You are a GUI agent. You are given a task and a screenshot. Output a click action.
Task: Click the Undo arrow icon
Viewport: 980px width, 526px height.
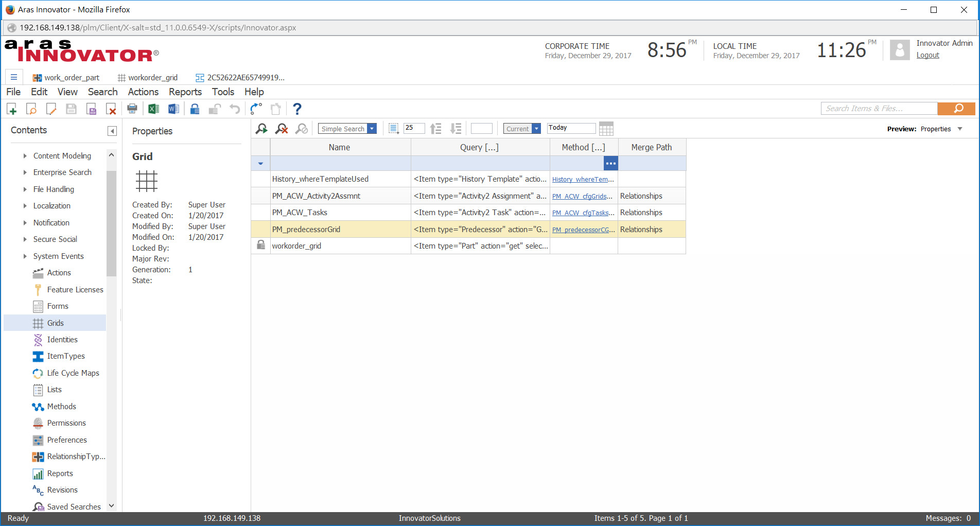point(235,109)
